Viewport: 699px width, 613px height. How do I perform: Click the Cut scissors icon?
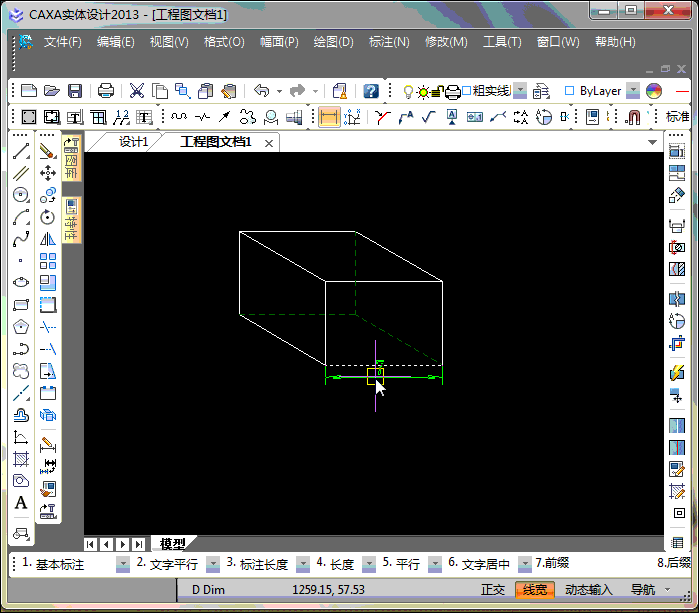point(137,91)
